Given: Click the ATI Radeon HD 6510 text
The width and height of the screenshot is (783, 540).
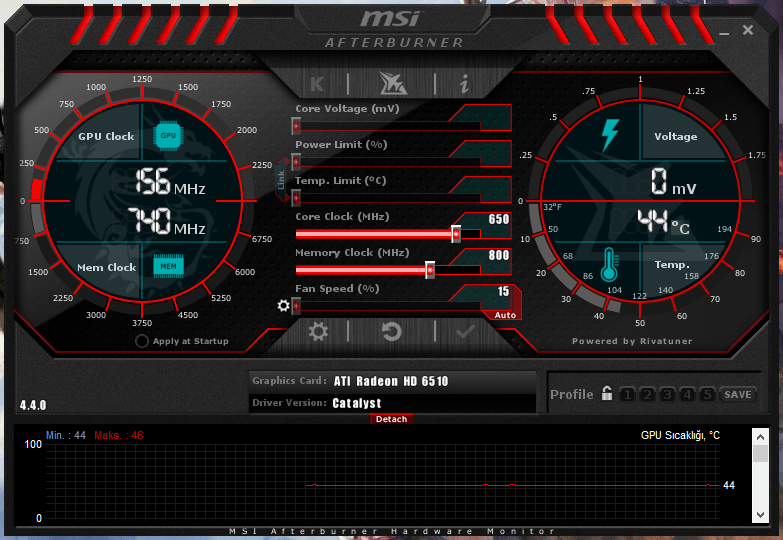Looking at the screenshot, I should 391,381.
